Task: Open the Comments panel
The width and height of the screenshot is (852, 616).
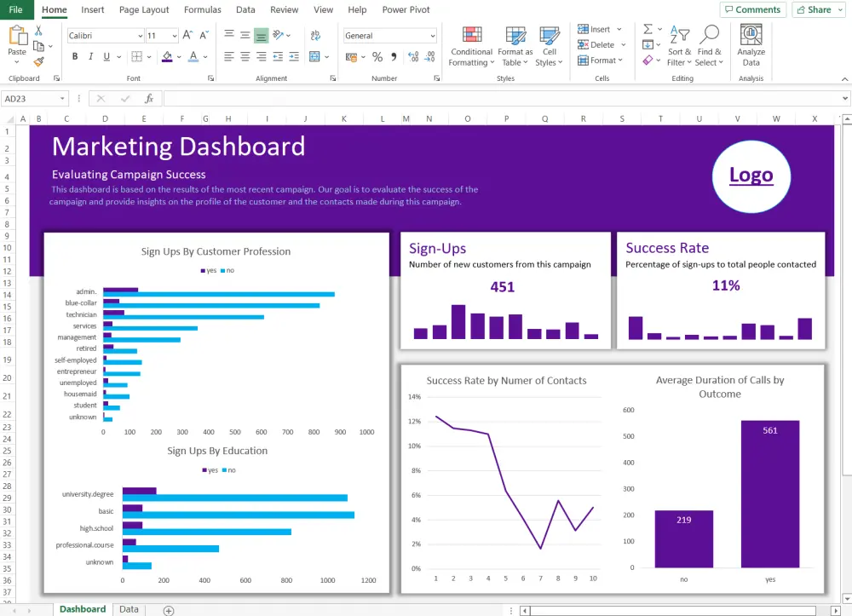Action: click(x=753, y=9)
